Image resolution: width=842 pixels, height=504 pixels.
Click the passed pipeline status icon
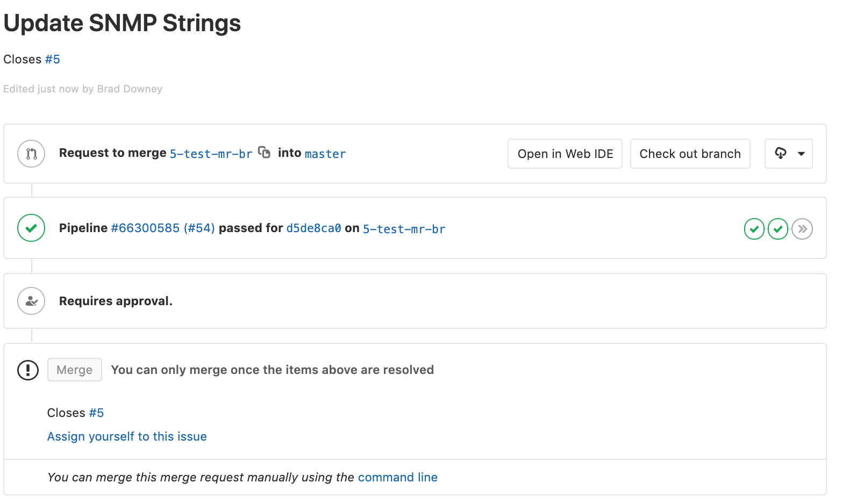click(x=31, y=228)
